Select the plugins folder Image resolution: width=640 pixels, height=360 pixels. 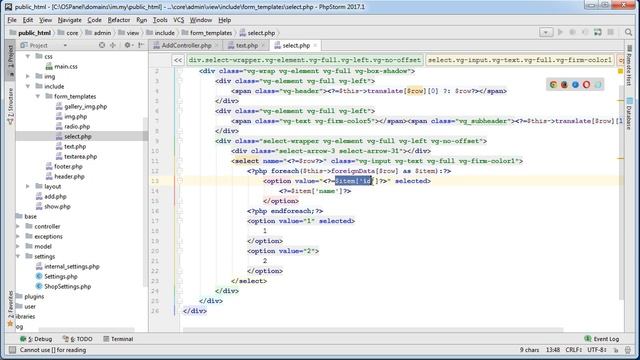30,296
